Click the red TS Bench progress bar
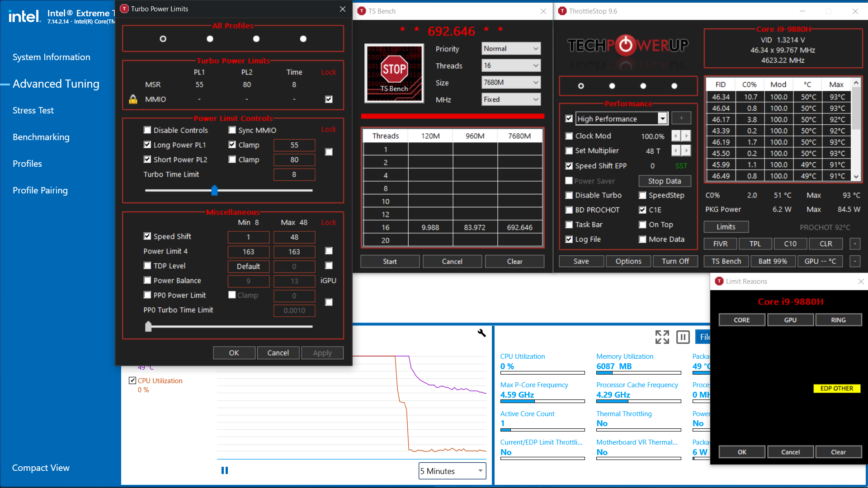 (x=453, y=116)
